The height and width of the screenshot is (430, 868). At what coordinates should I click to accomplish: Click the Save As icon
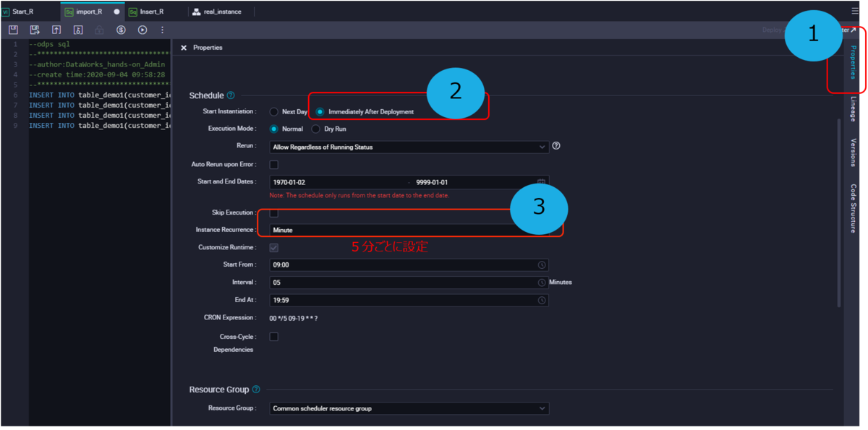pos(35,30)
